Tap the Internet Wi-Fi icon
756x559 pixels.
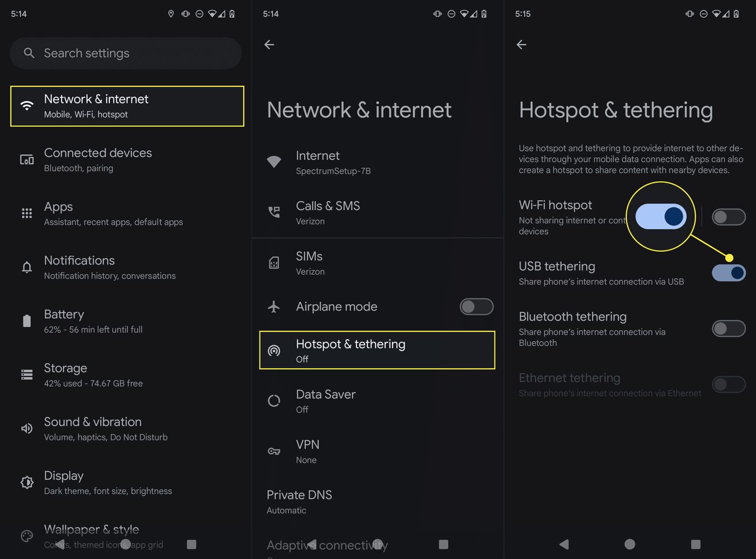274,162
